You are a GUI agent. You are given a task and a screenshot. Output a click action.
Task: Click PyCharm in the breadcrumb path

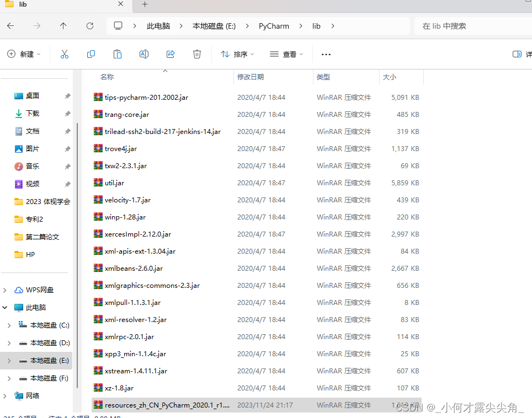[x=274, y=26]
